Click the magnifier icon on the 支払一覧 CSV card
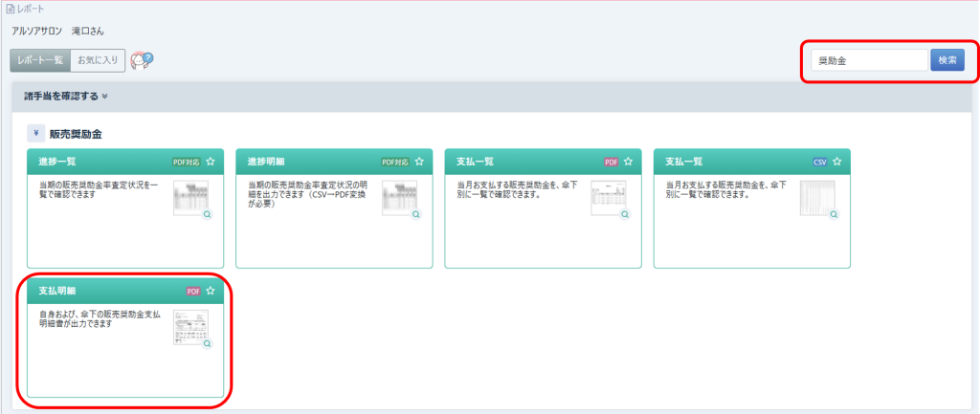This screenshot has width=980, height=414. (x=834, y=215)
